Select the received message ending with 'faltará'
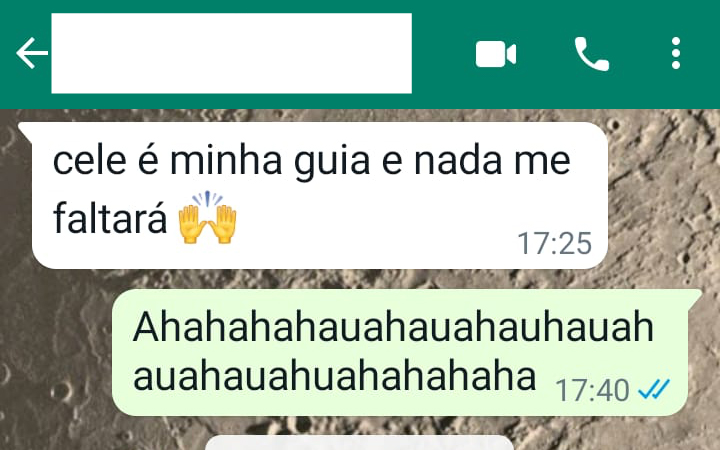720x450 pixels. click(x=320, y=195)
